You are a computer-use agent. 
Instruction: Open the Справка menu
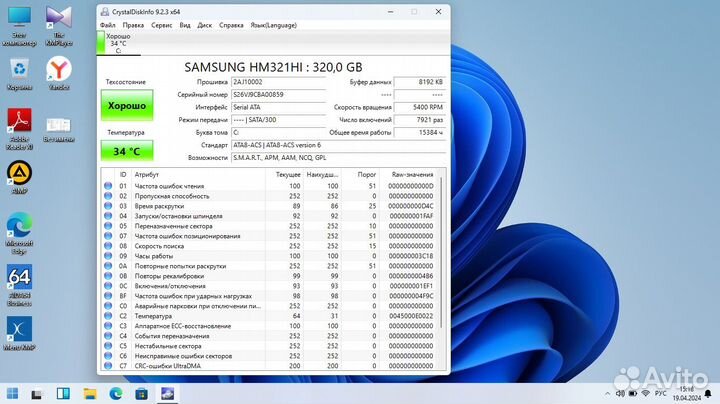coord(231,25)
